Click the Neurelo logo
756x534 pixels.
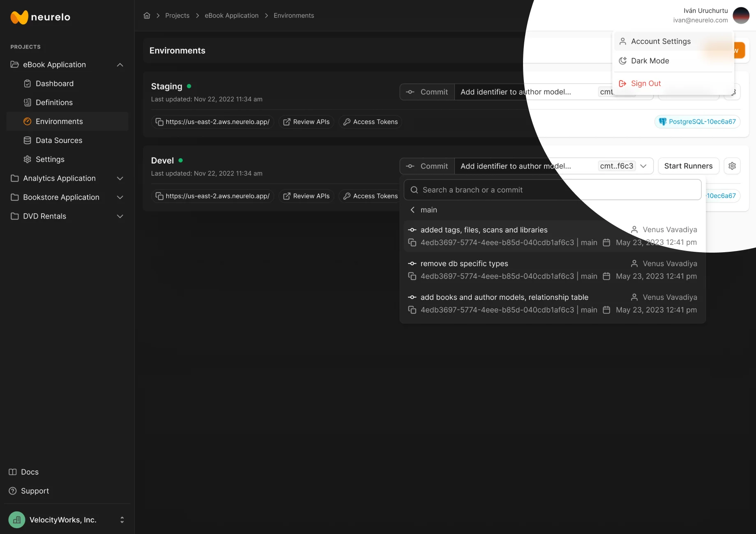(40, 17)
